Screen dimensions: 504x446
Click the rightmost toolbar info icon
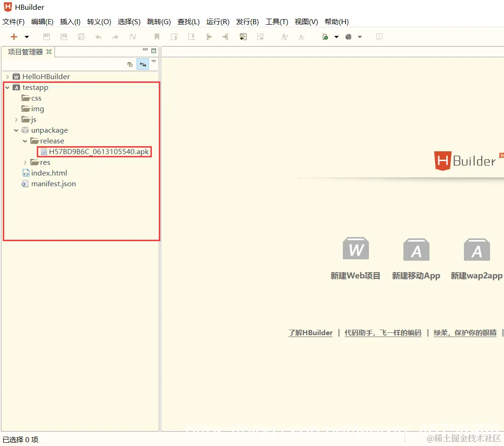[x=379, y=37]
